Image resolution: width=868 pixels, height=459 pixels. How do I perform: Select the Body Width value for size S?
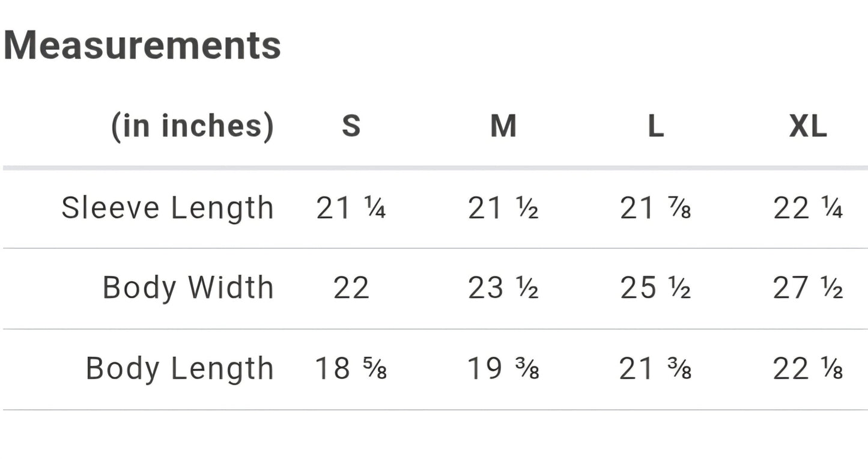point(351,288)
